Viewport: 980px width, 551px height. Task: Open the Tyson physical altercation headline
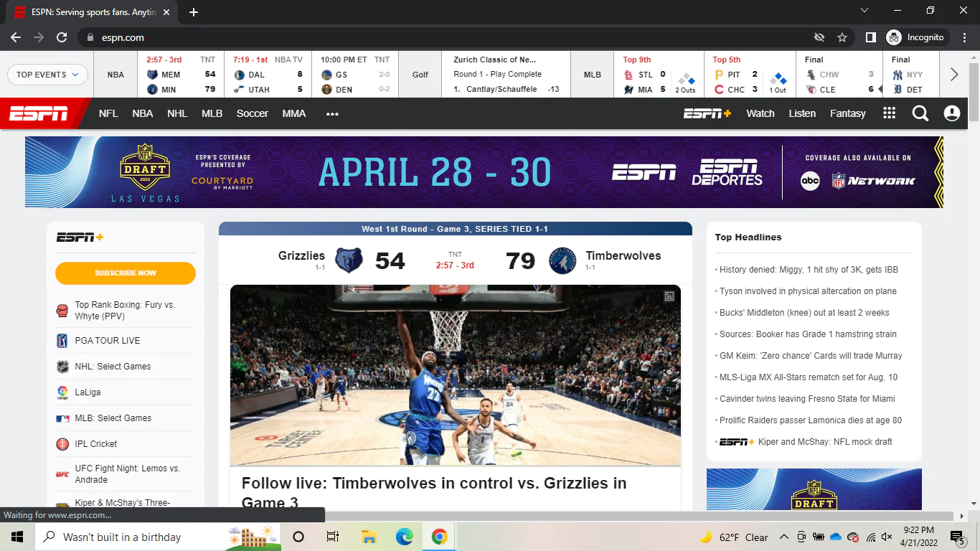point(808,291)
